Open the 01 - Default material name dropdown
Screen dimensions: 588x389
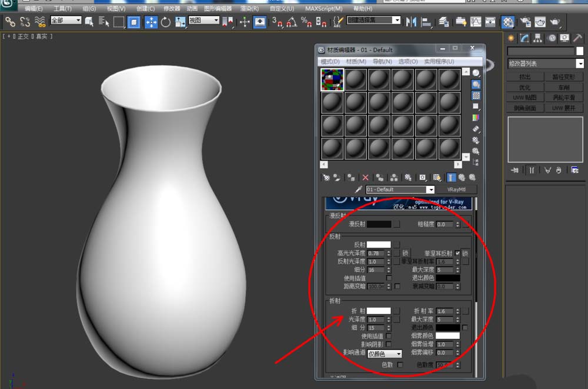pos(430,189)
